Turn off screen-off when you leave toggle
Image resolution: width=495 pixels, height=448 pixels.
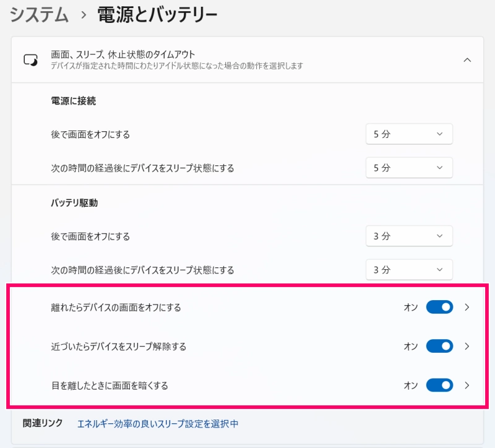tap(439, 307)
